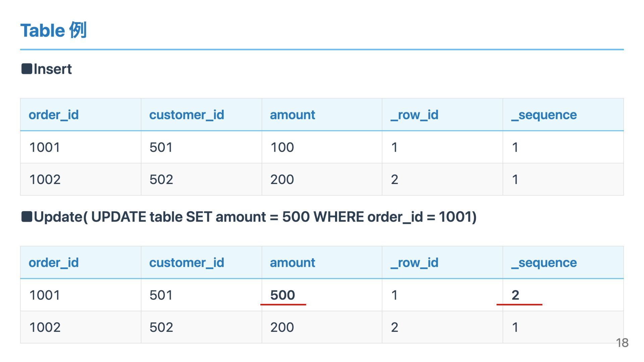The width and height of the screenshot is (644, 362).
Task: Click the underlined _sequence value 2
Action: 515,295
